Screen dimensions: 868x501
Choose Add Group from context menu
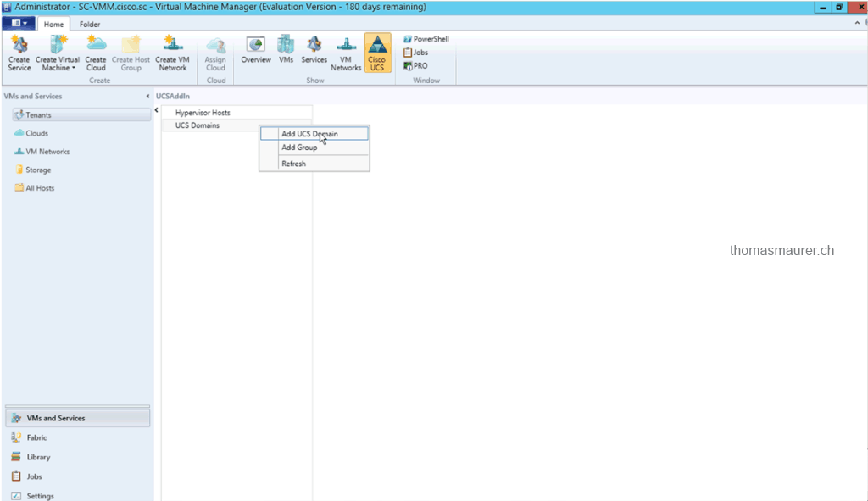314,148
